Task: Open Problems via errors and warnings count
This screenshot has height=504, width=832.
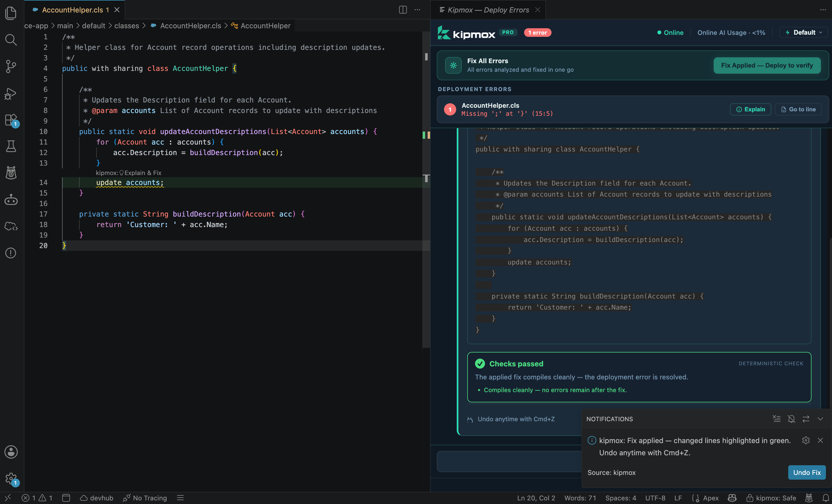Action: [x=37, y=498]
